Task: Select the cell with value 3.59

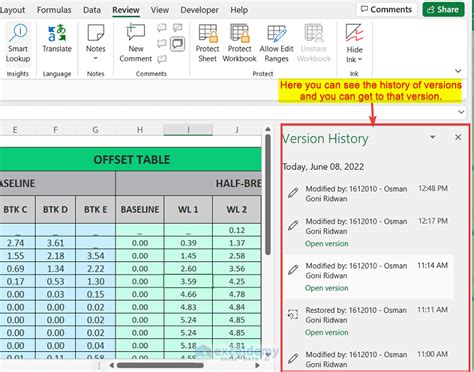Action: (188, 281)
